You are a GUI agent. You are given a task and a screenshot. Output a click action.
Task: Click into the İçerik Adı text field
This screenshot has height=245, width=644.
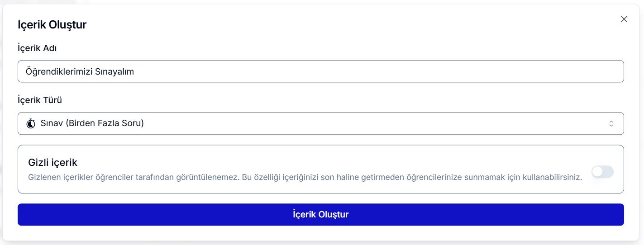point(320,71)
